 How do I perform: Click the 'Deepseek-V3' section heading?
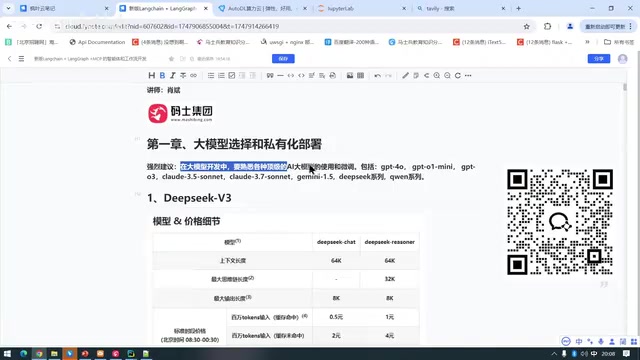pos(189,198)
